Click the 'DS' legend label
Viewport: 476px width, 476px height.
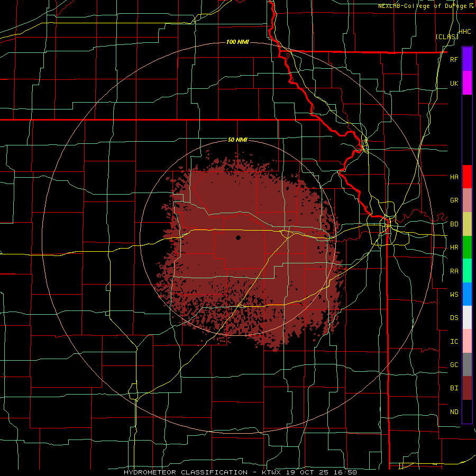click(x=454, y=318)
